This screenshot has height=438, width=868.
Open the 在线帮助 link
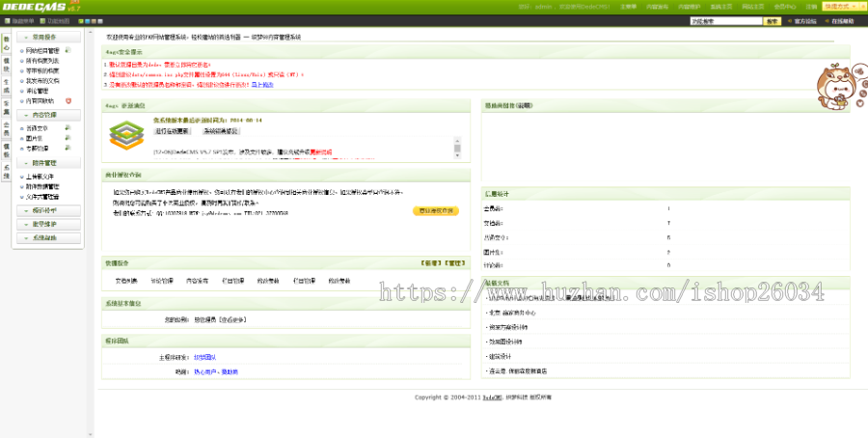(x=843, y=21)
